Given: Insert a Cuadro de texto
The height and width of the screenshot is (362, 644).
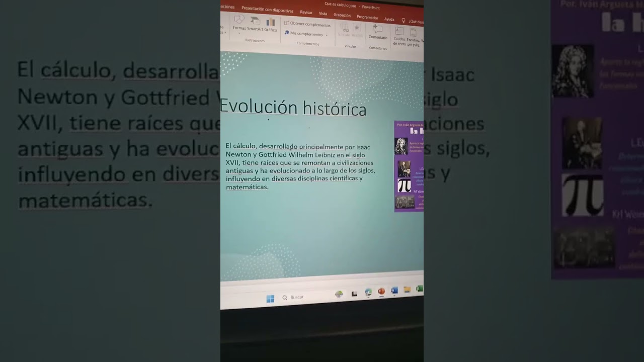Looking at the screenshot, I should pos(399,37).
